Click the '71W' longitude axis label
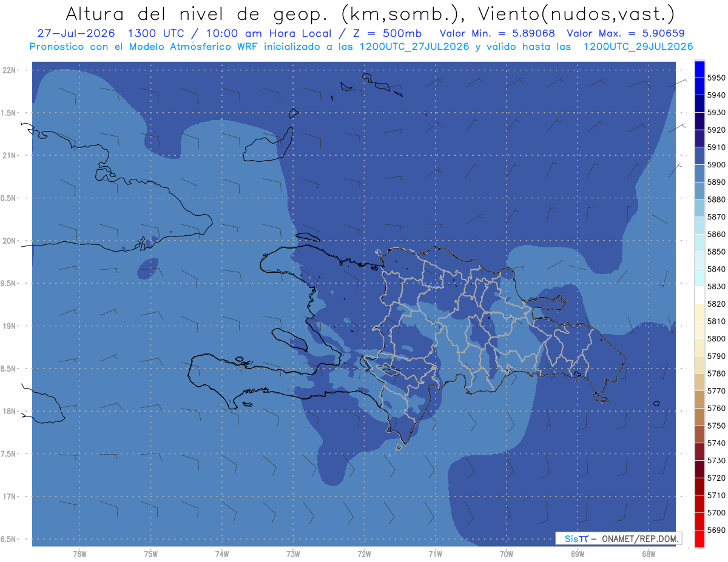 coord(435,554)
